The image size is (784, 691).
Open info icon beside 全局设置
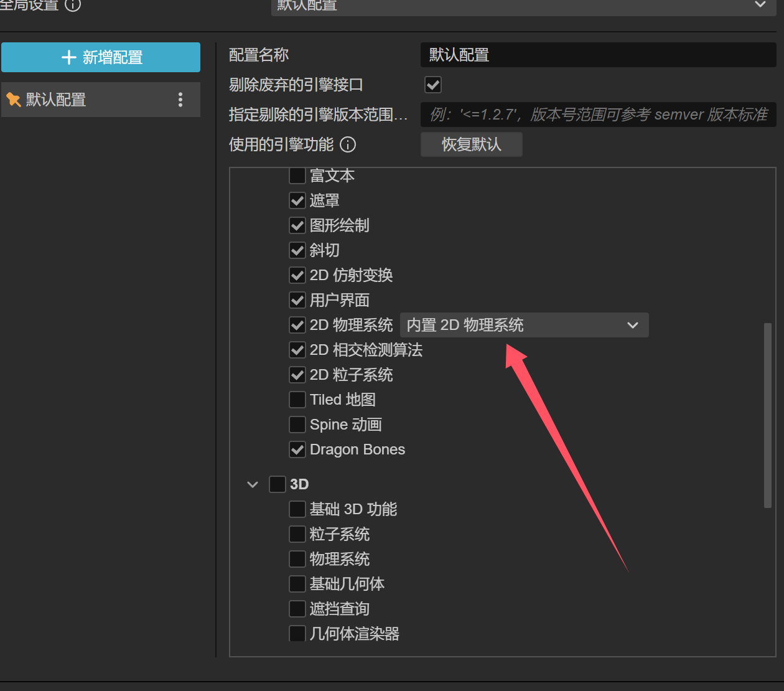pyautogui.click(x=73, y=5)
